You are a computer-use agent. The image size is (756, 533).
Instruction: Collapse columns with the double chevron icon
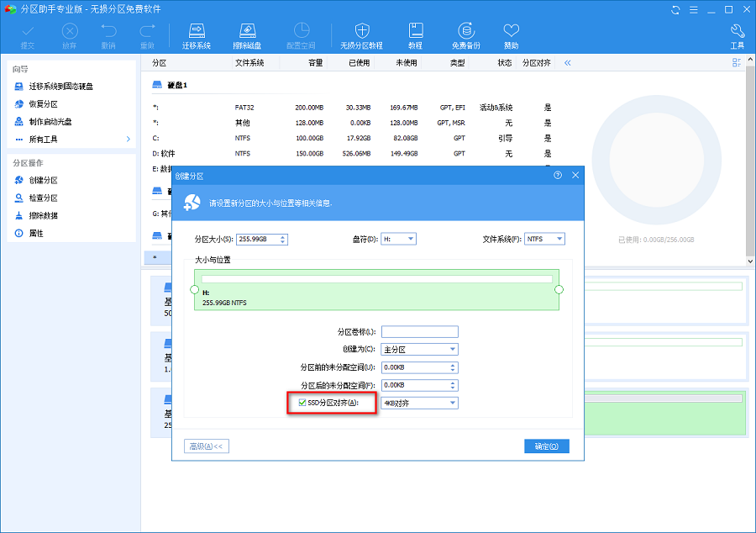pos(568,63)
